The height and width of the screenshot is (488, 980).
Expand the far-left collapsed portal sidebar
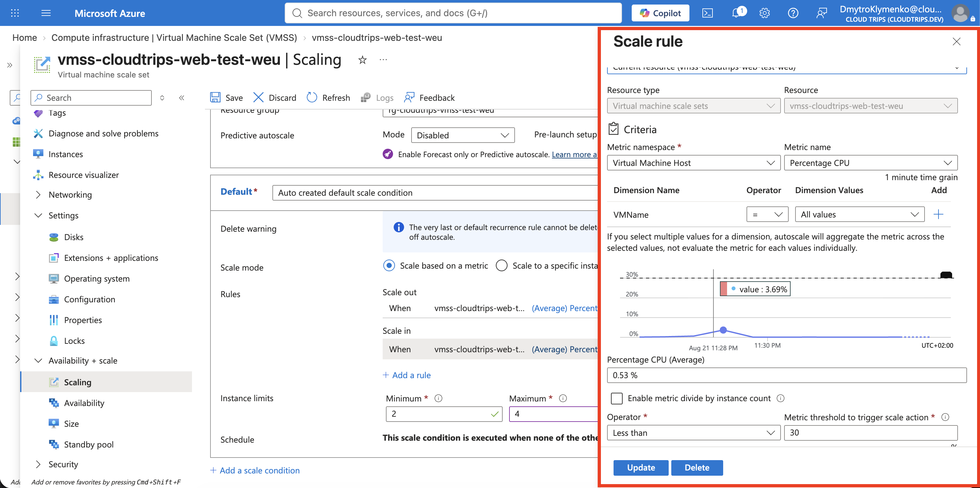coord(10,65)
